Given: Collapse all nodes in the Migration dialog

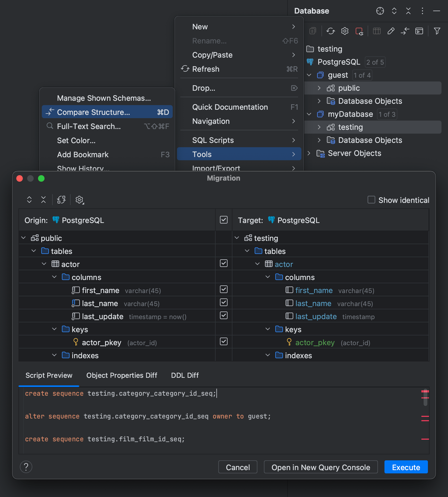Looking at the screenshot, I should click(x=43, y=200).
